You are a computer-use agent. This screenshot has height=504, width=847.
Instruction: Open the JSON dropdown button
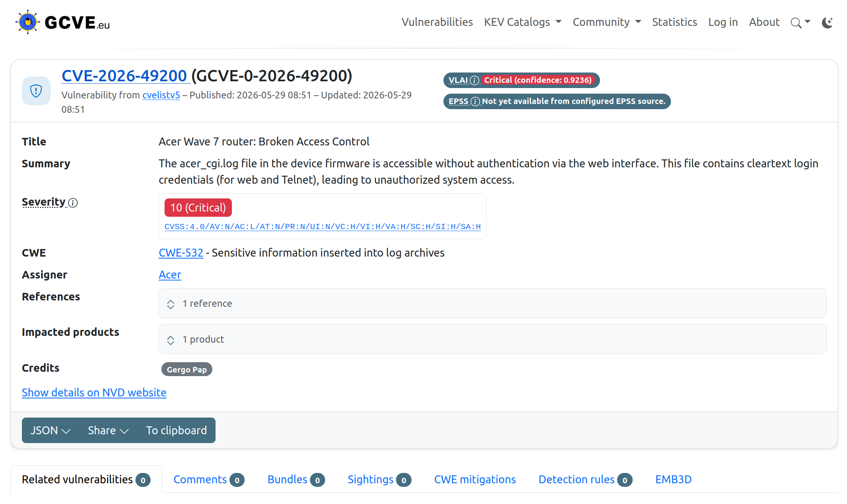point(51,430)
